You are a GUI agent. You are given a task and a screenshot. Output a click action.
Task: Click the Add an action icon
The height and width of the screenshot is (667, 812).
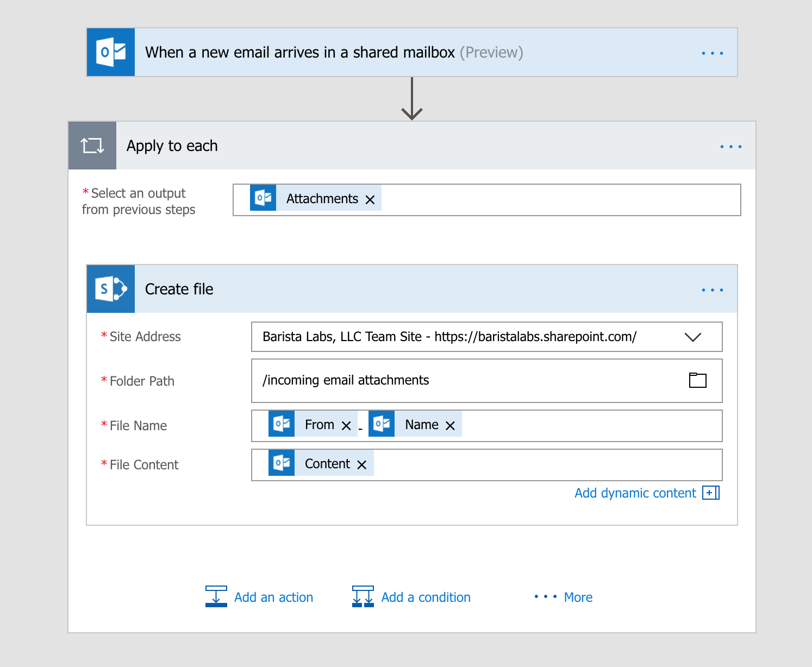pos(216,596)
